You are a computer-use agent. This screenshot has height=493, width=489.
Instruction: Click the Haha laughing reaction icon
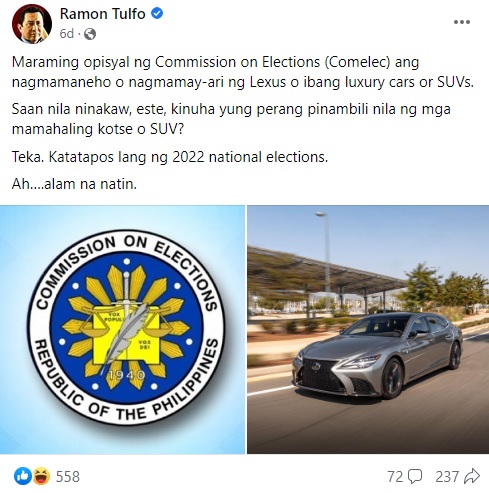pos(41,476)
